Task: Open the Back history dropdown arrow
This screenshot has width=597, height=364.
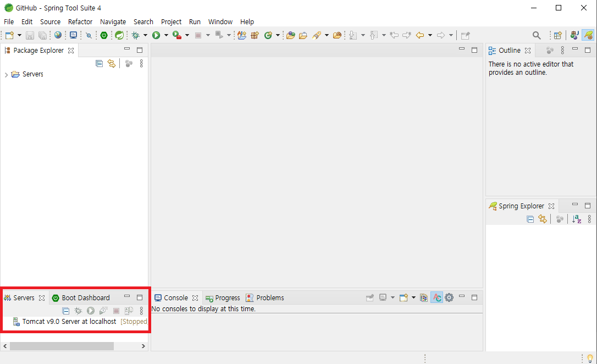Action: click(x=430, y=35)
